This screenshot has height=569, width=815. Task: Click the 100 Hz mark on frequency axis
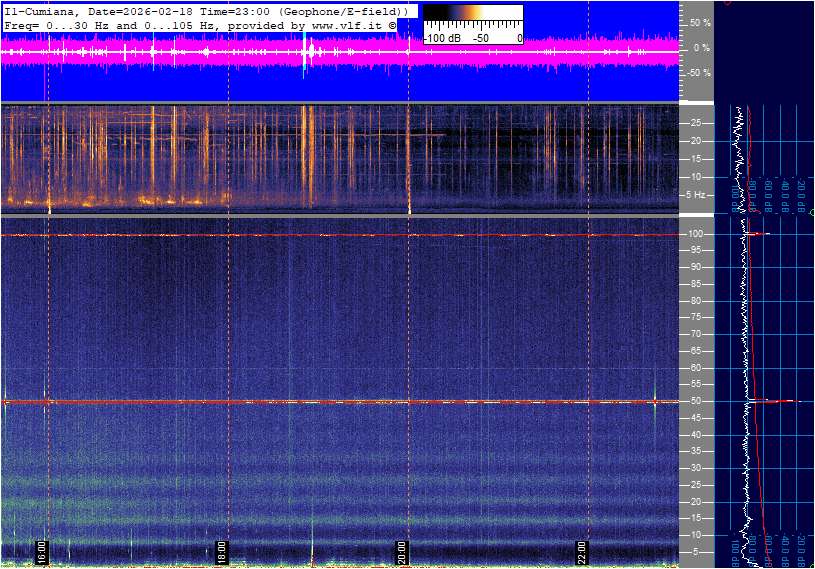(x=693, y=234)
